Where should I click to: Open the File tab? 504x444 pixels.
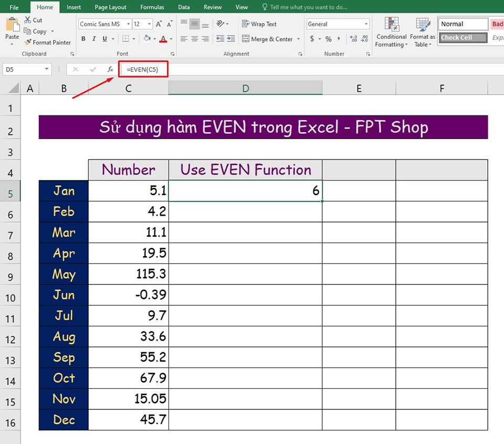pyautogui.click(x=14, y=7)
